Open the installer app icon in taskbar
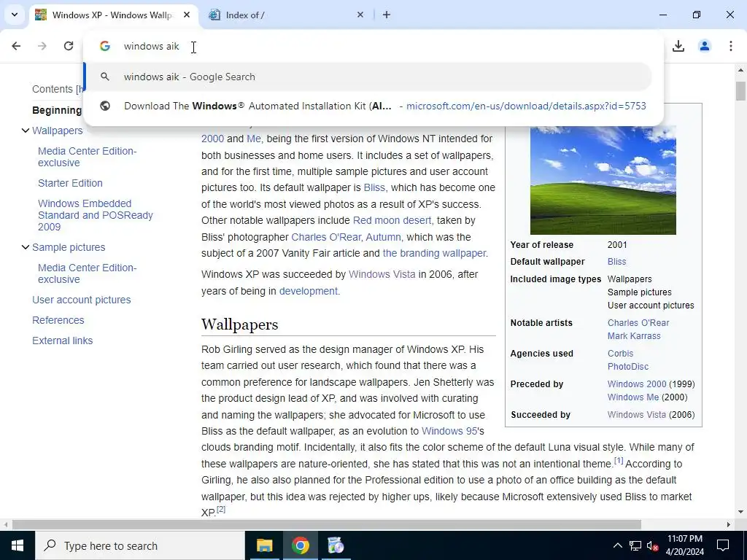The height and width of the screenshot is (560, 747). tap(336, 545)
